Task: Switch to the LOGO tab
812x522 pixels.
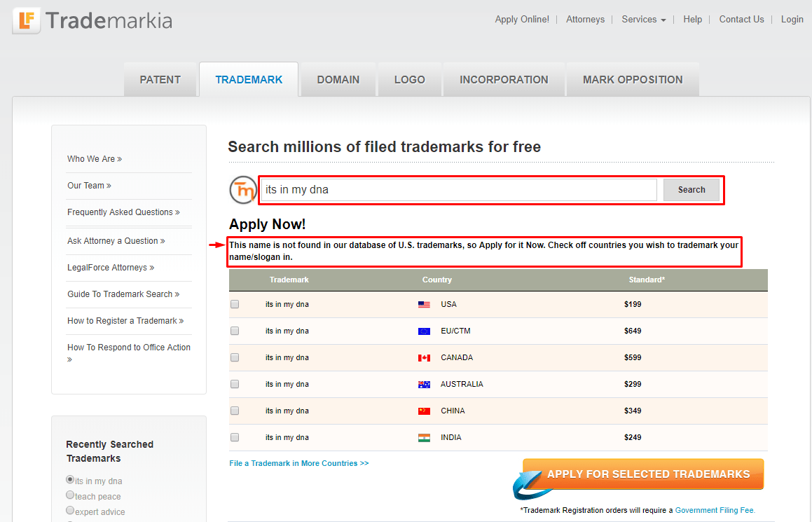Action: (409, 80)
